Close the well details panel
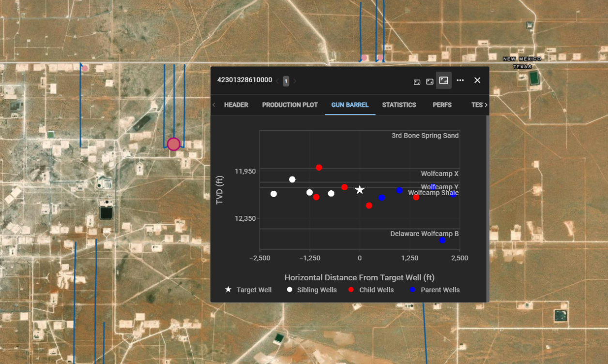 pos(477,80)
